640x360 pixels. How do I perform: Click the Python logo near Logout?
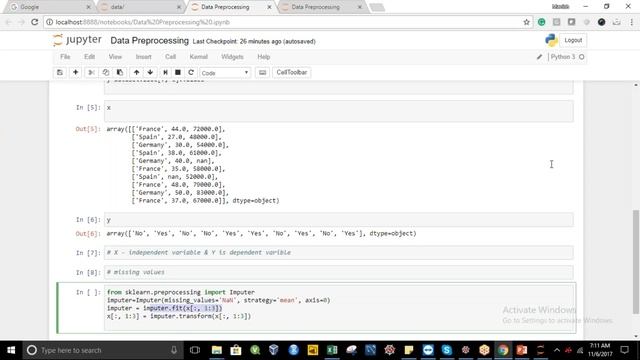tap(551, 40)
